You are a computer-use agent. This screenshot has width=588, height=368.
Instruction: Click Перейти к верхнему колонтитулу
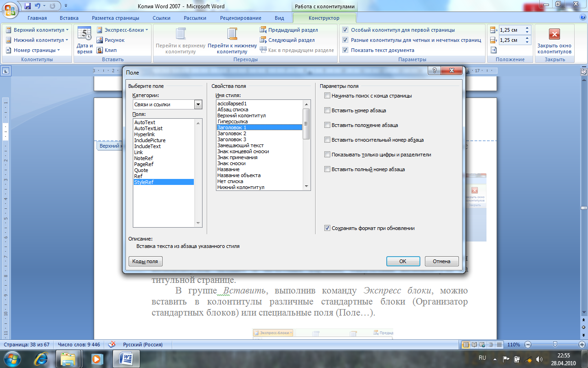pyautogui.click(x=181, y=40)
